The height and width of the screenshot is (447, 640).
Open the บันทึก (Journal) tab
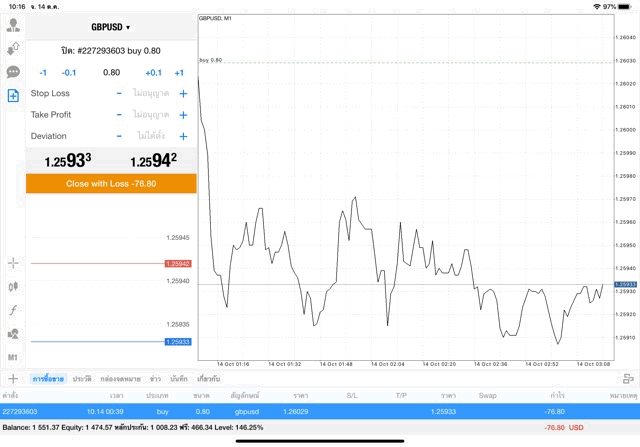[x=179, y=379]
